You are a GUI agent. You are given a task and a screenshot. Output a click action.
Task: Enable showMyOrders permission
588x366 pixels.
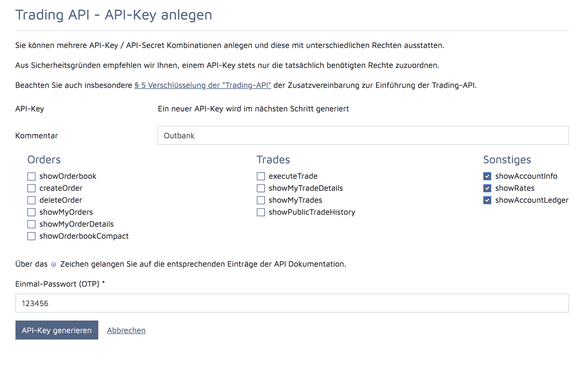pyautogui.click(x=32, y=212)
